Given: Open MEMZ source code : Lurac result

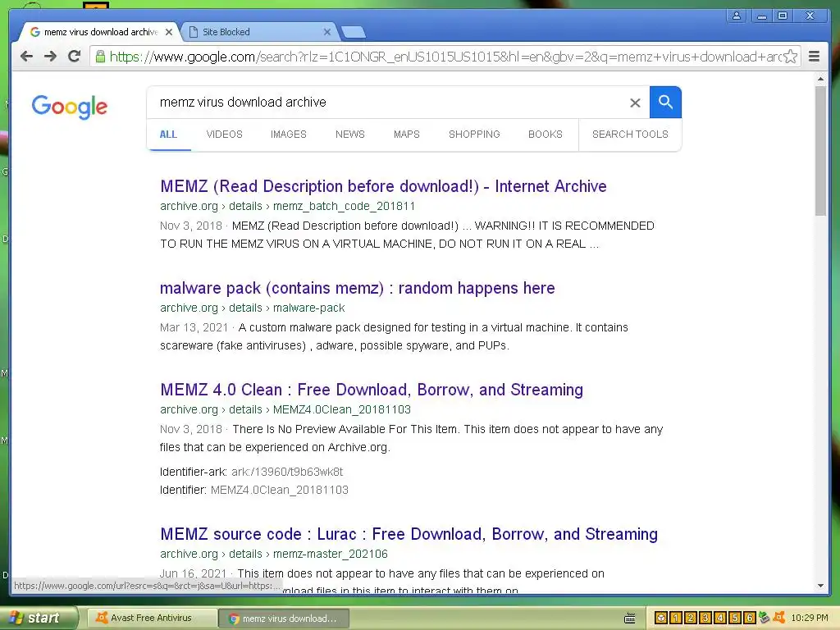Looking at the screenshot, I should click(x=409, y=534).
